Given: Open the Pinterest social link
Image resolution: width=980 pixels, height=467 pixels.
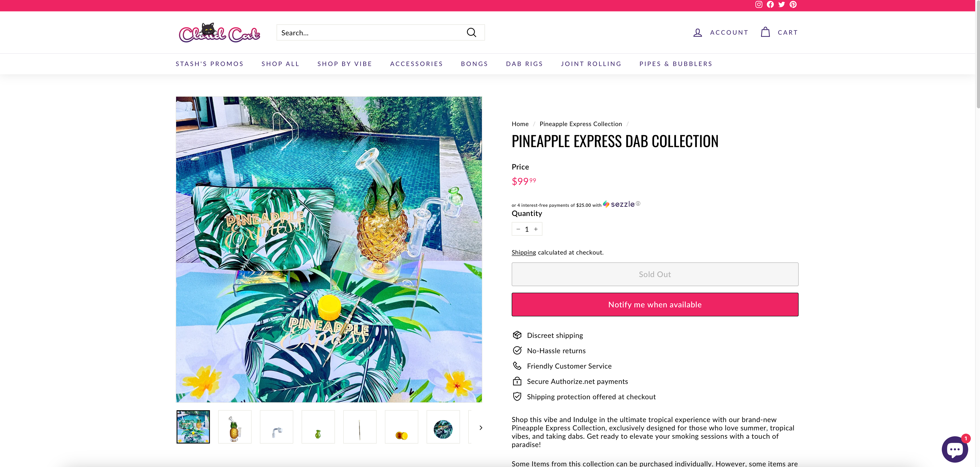Looking at the screenshot, I should point(793,5).
